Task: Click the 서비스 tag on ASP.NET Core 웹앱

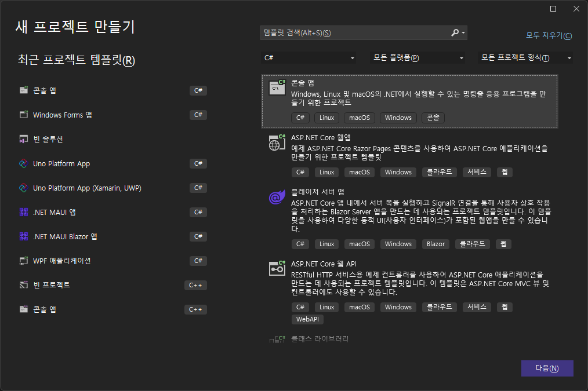Action: click(477, 172)
